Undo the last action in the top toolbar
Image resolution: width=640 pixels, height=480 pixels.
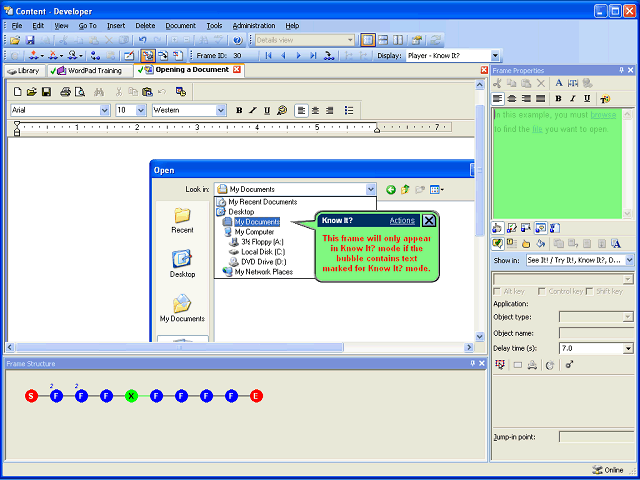[142, 40]
